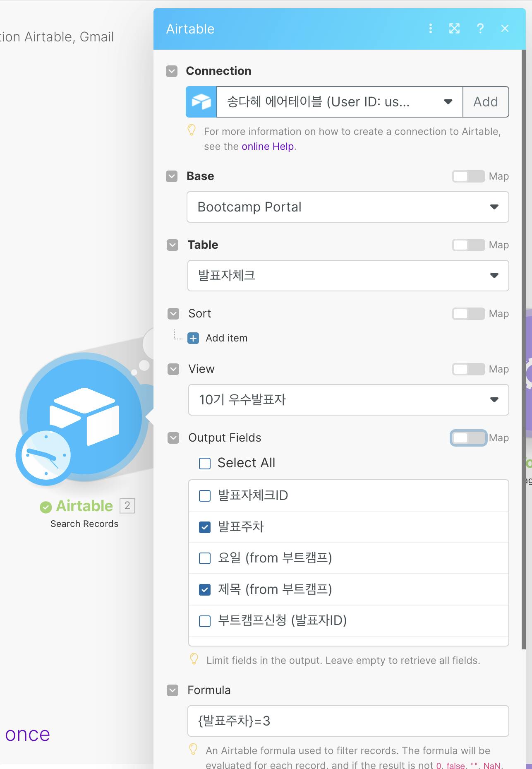Screen dimensions: 532x769
Task: Check the 요일 (from 부트캠프) checkbox
Action: pos(205,558)
